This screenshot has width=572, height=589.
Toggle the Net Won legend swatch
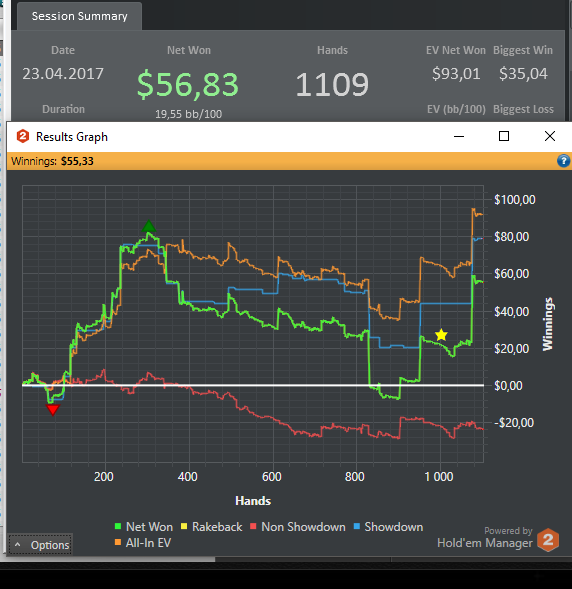click(118, 527)
